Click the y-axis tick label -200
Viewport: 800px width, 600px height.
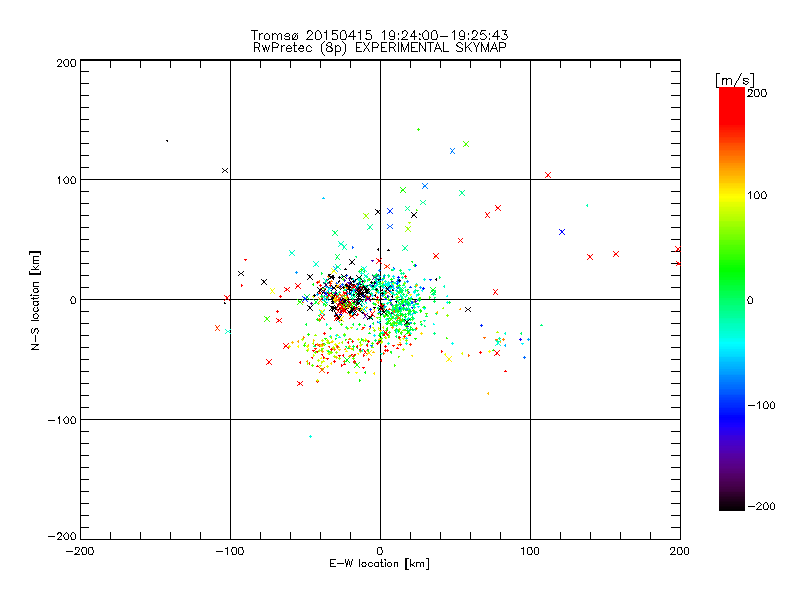(x=62, y=536)
